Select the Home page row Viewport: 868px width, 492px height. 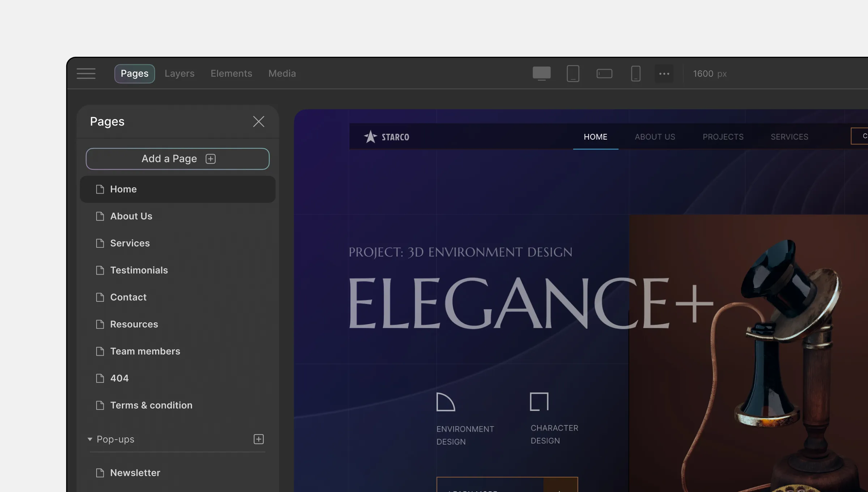[178, 189]
